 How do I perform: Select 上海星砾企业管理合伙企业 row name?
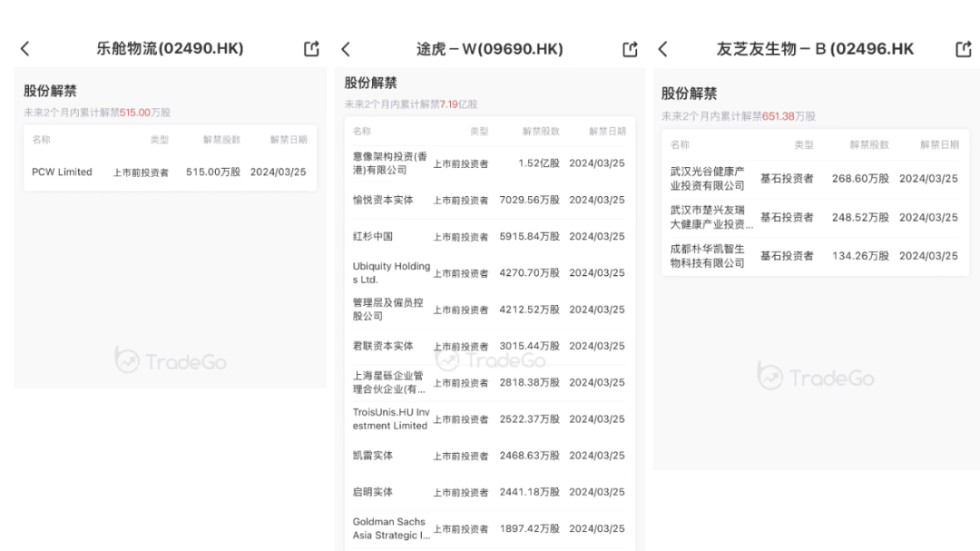tap(388, 382)
